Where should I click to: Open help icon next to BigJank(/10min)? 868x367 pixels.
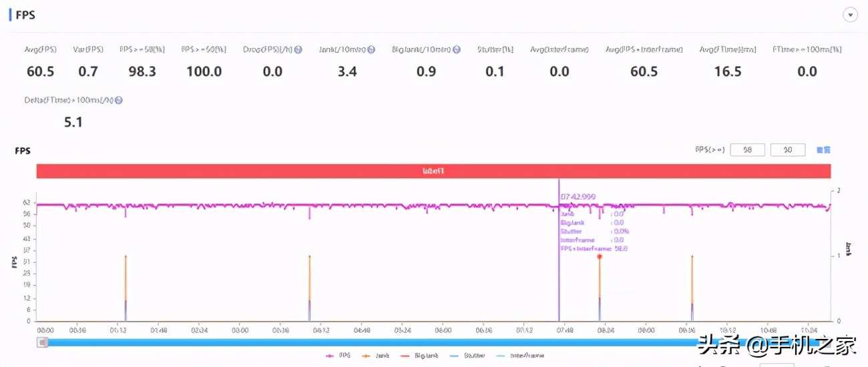click(x=457, y=49)
